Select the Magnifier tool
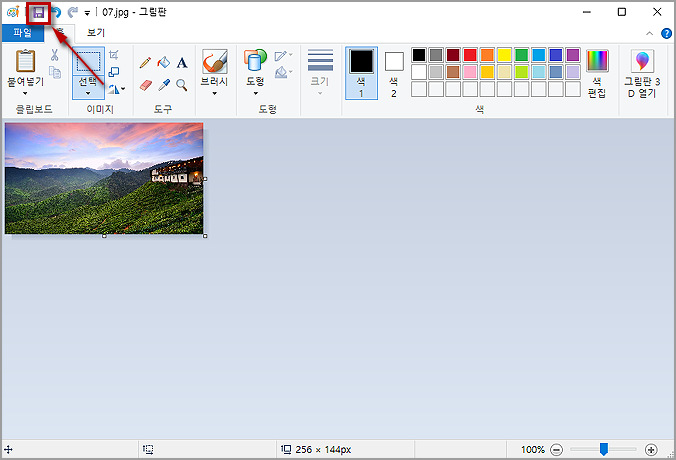The image size is (676, 460). pyautogui.click(x=182, y=85)
